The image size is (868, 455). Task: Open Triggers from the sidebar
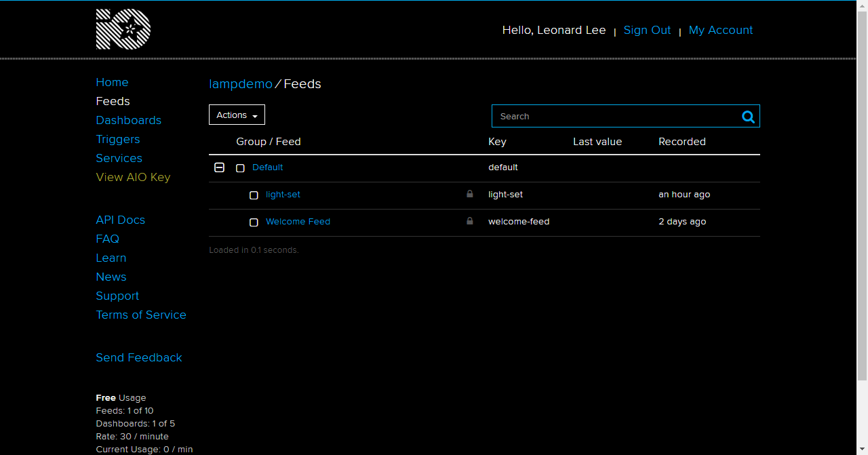[x=117, y=139]
